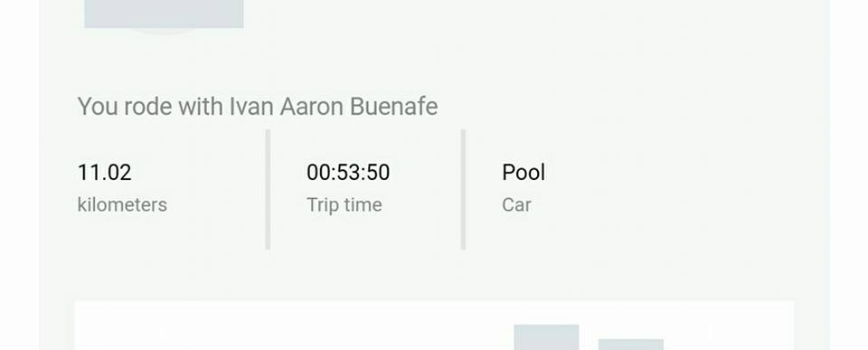
Task: Click the Pool ride type
Action: click(524, 172)
